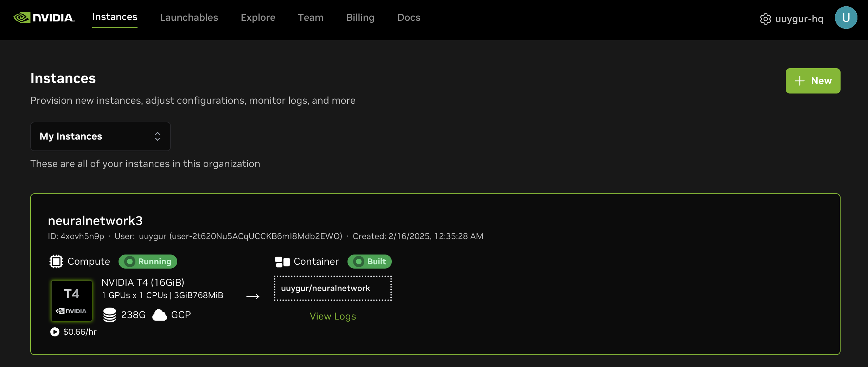Click the green dot in the Running badge

[x=130, y=262]
